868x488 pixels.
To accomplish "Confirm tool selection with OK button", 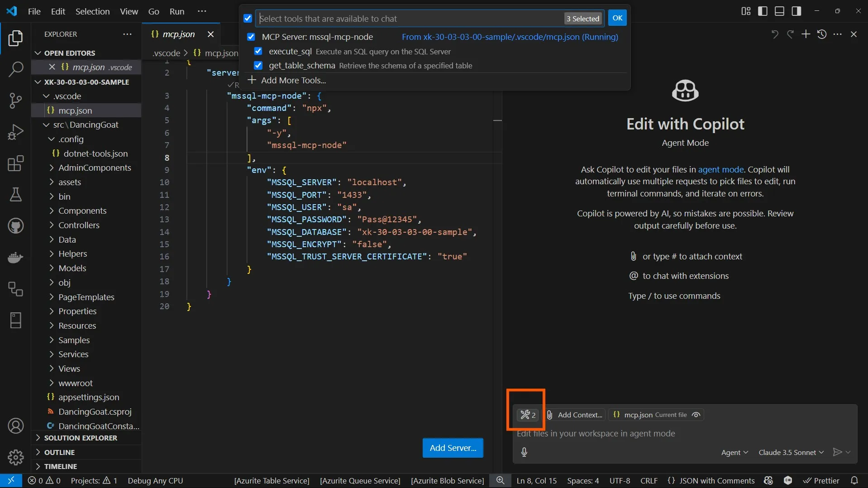I will pyautogui.click(x=617, y=18).
